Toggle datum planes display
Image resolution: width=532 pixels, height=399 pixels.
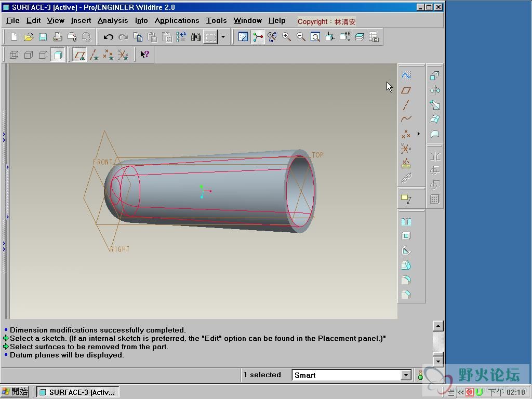click(79, 55)
